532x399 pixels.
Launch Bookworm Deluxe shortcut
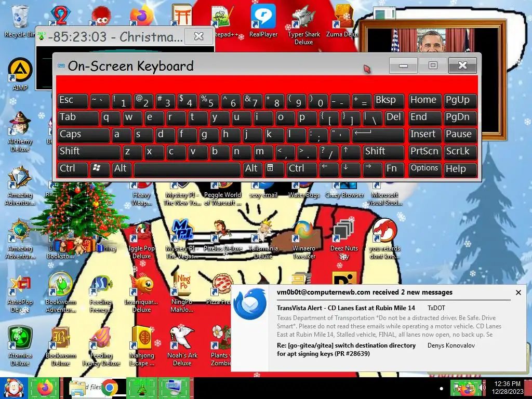(60, 346)
